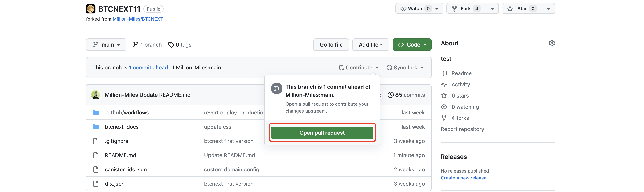Click the Readme book icon in About

click(444, 73)
